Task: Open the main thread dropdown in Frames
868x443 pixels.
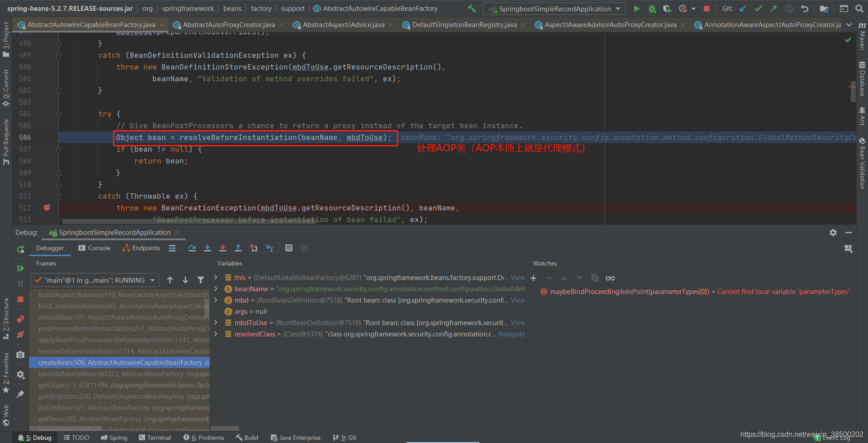Action: tap(153, 280)
